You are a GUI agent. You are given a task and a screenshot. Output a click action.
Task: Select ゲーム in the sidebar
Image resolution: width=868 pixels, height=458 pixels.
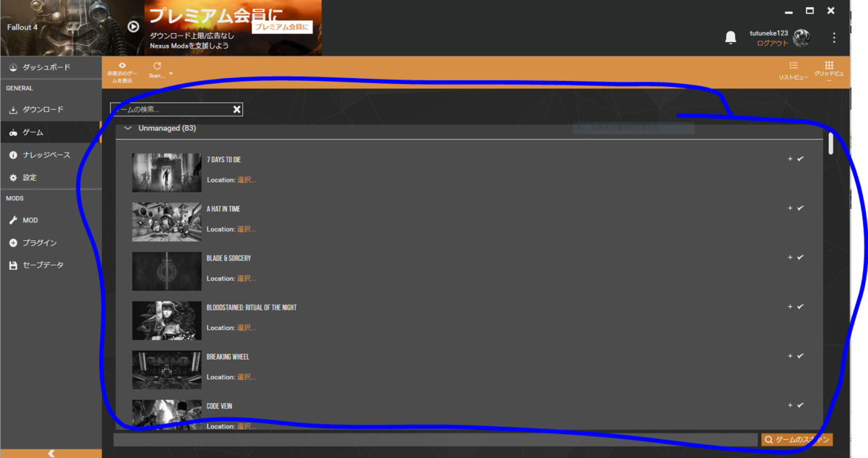click(51, 133)
